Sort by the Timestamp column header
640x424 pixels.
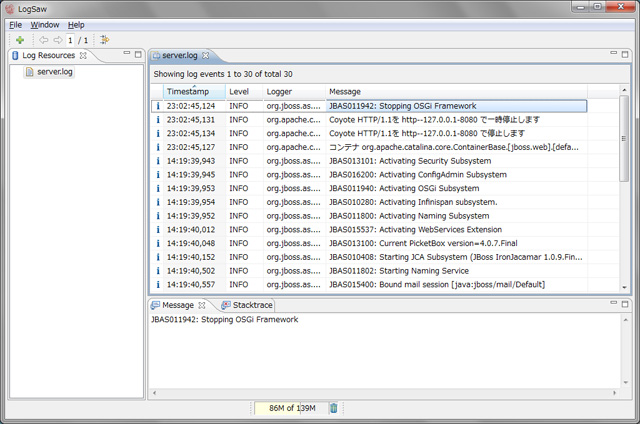coord(194,91)
